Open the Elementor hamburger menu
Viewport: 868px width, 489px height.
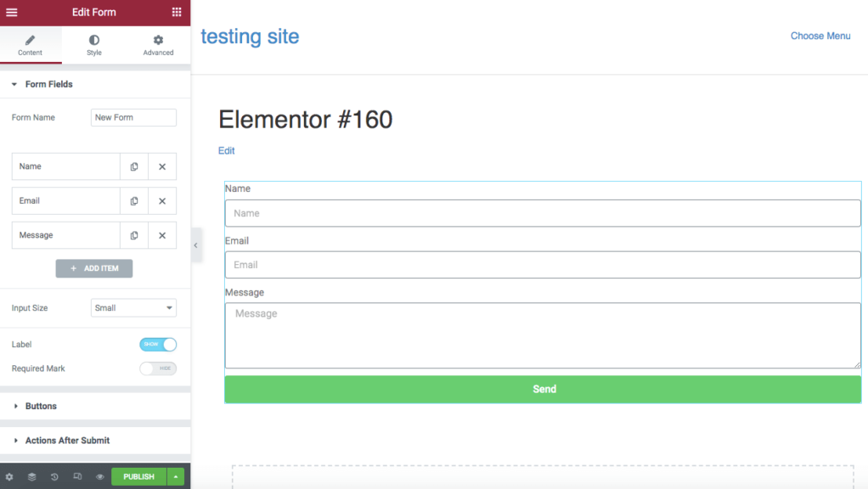pyautogui.click(x=12, y=12)
